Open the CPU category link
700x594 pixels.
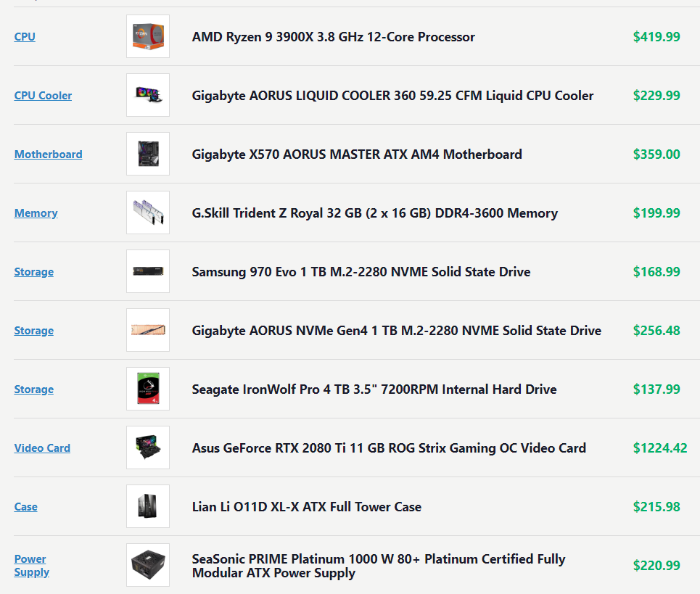point(25,37)
